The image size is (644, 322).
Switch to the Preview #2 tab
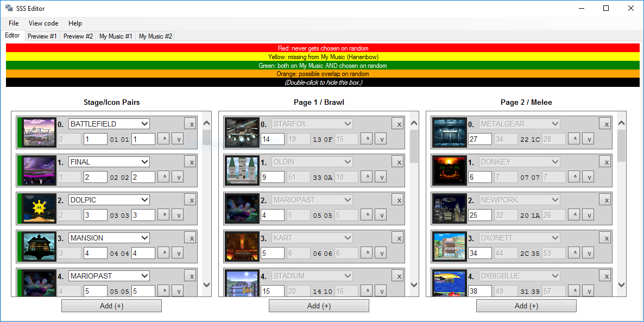78,36
